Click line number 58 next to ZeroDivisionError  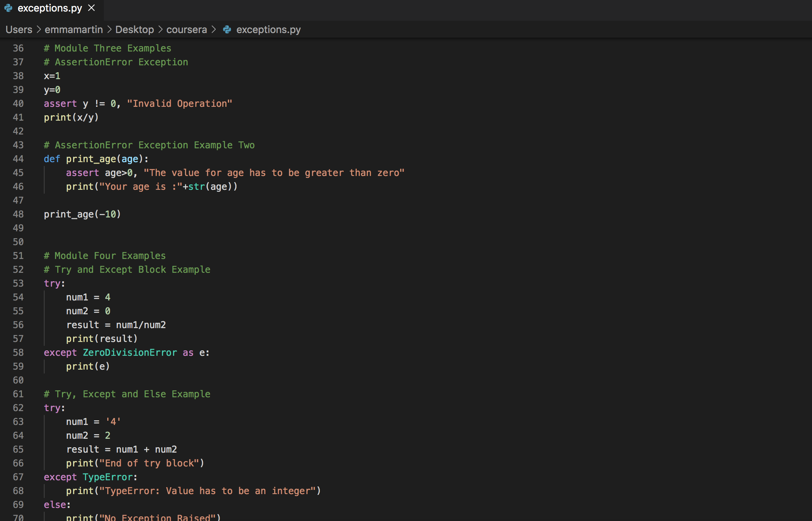pos(18,352)
